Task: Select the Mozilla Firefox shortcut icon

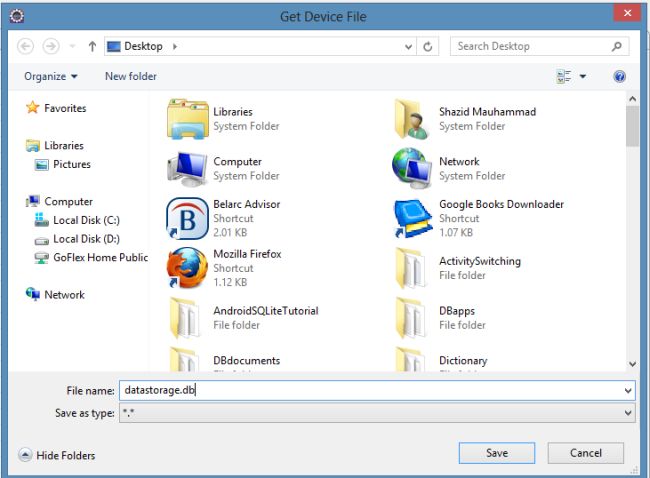Action: (x=188, y=268)
